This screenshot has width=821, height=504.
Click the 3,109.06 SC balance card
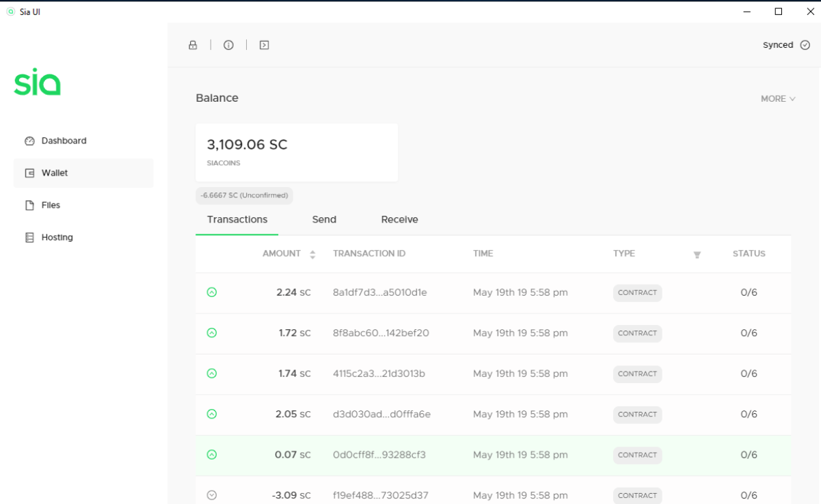[x=296, y=152]
